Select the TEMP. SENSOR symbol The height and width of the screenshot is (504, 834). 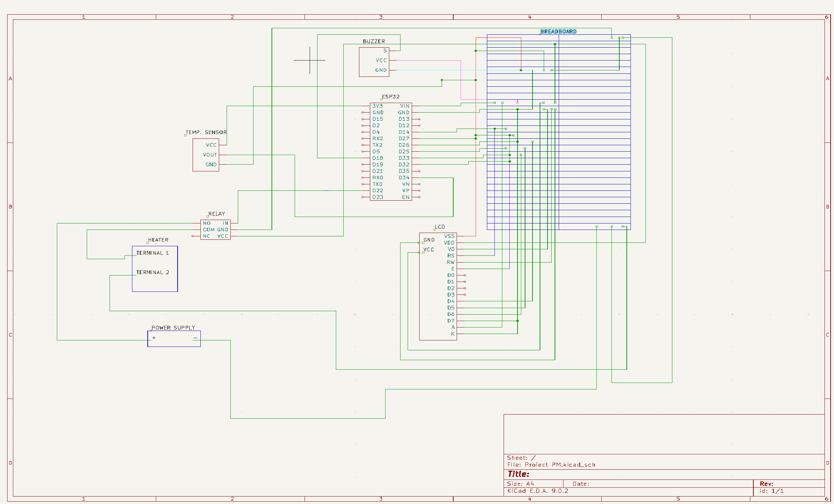(x=206, y=155)
